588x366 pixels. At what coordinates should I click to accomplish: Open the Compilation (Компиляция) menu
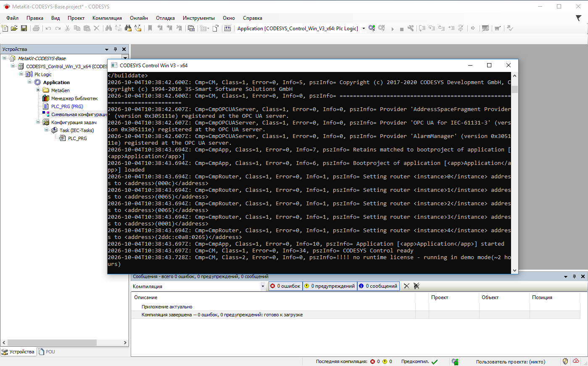click(x=107, y=18)
